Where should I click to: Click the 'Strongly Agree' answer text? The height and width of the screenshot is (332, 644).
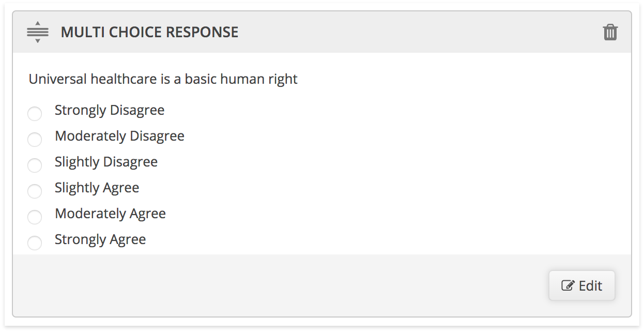pyautogui.click(x=100, y=239)
